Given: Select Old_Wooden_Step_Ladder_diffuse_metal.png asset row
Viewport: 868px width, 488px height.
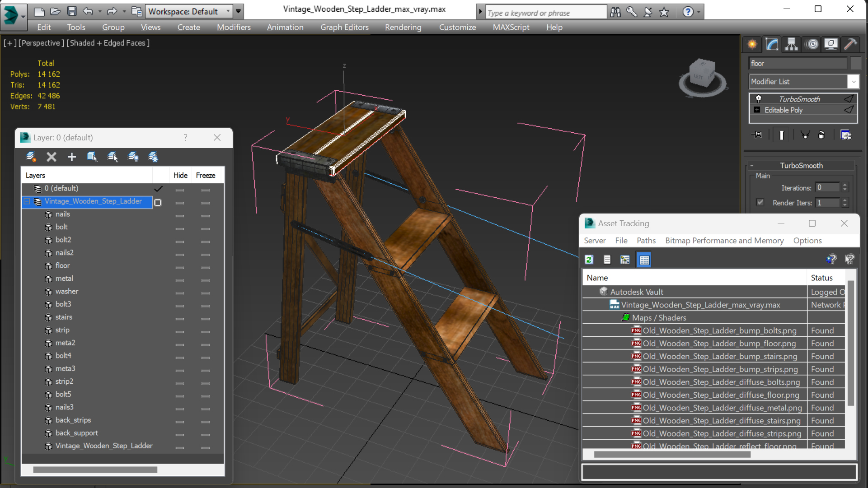Looking at the screenshot, I should (713, 408).
